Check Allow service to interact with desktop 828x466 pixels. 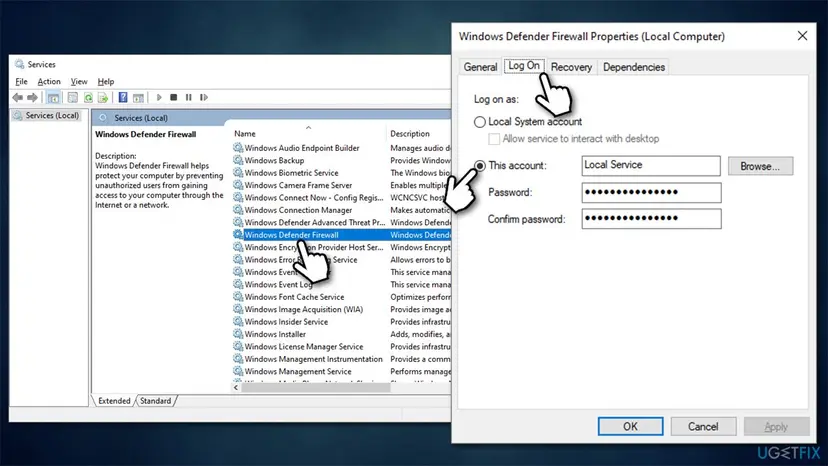click(x=494, y=139)
